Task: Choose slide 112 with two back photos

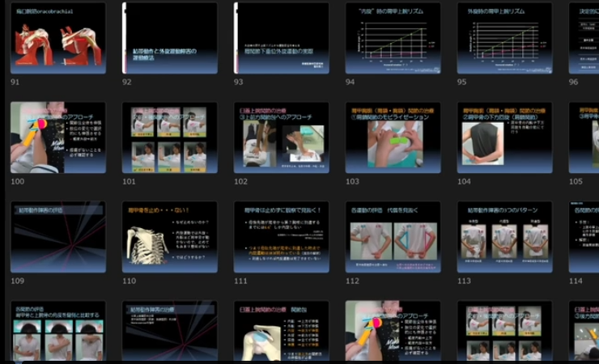Action: (393, 237)
